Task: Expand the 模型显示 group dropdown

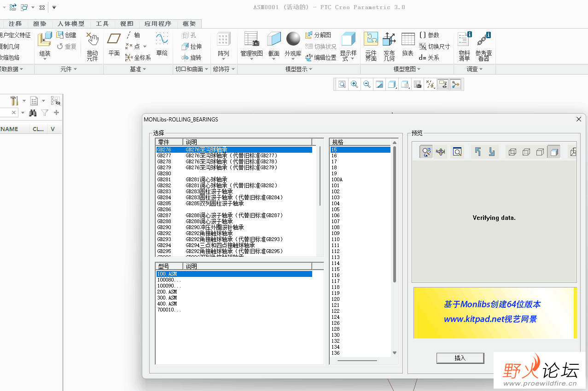Action: pyautogui.click(x=298, y=69)
